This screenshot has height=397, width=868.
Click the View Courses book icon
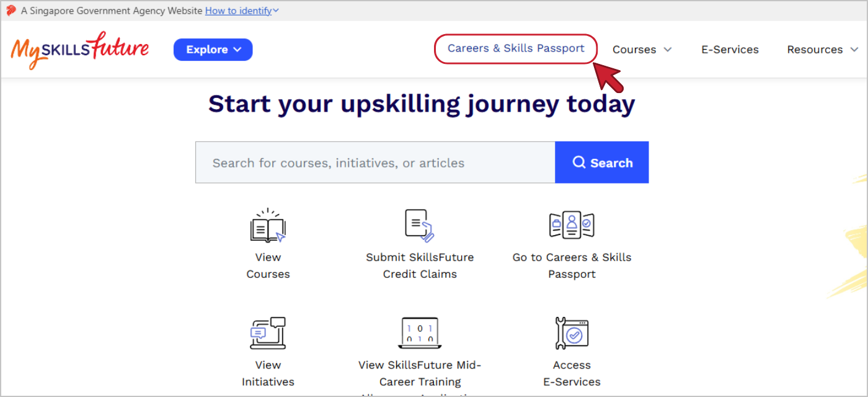click(x=268, y=226)
